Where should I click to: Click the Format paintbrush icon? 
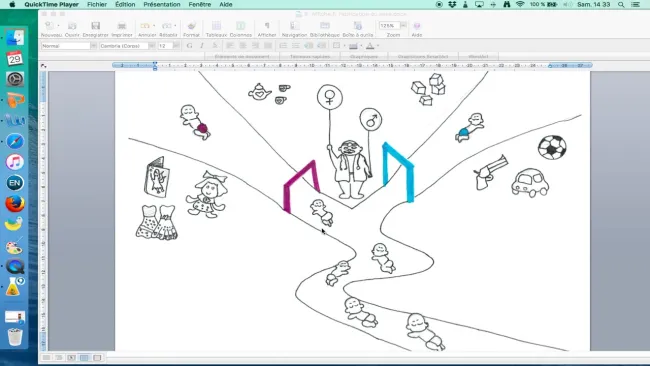(191, 26)
